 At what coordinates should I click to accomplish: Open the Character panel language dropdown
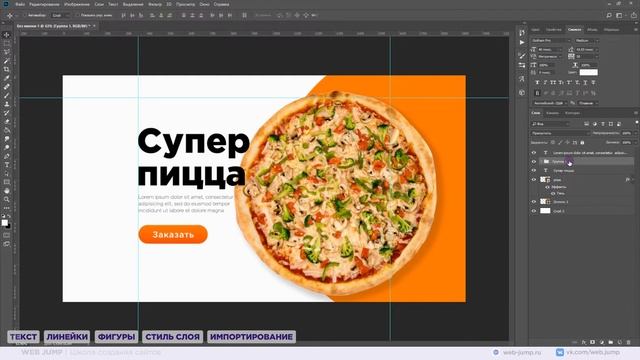coord(549,103)
